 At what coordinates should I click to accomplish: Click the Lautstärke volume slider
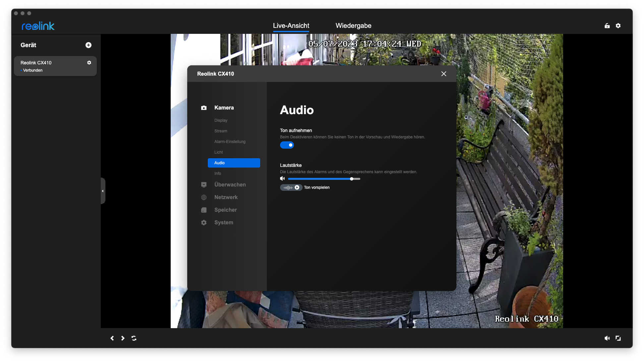point(324,179)
